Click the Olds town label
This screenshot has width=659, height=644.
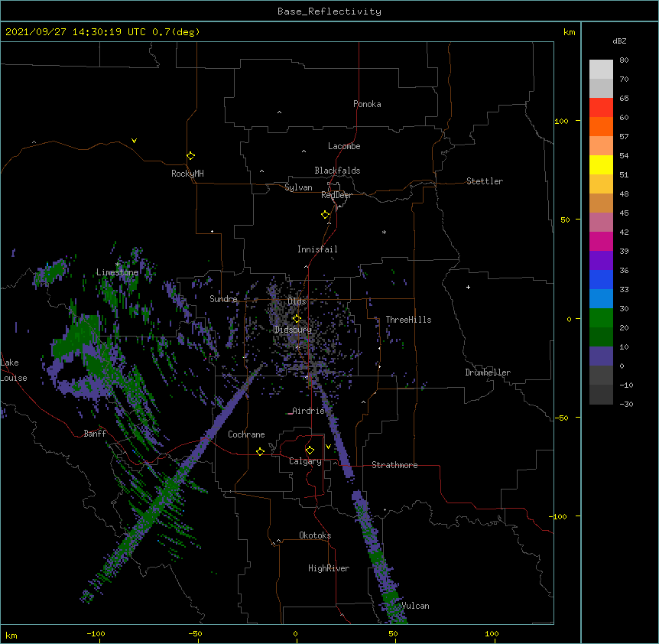tap(297, 301)
